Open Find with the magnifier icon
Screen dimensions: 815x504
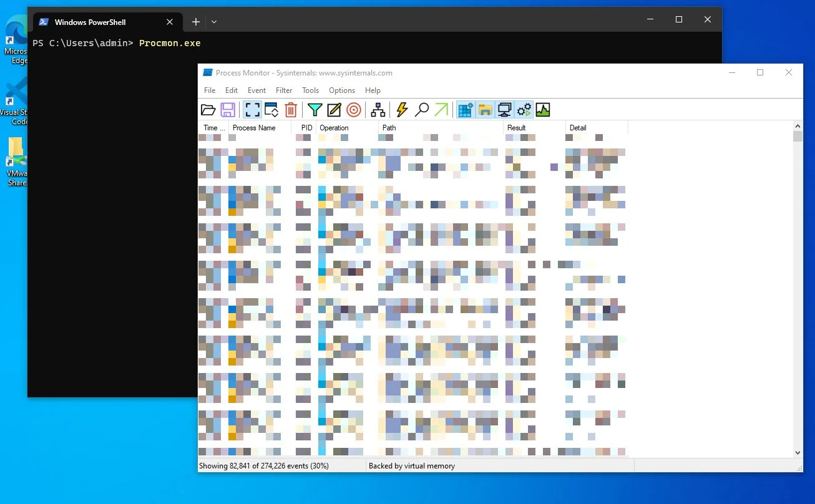point(422,109)
